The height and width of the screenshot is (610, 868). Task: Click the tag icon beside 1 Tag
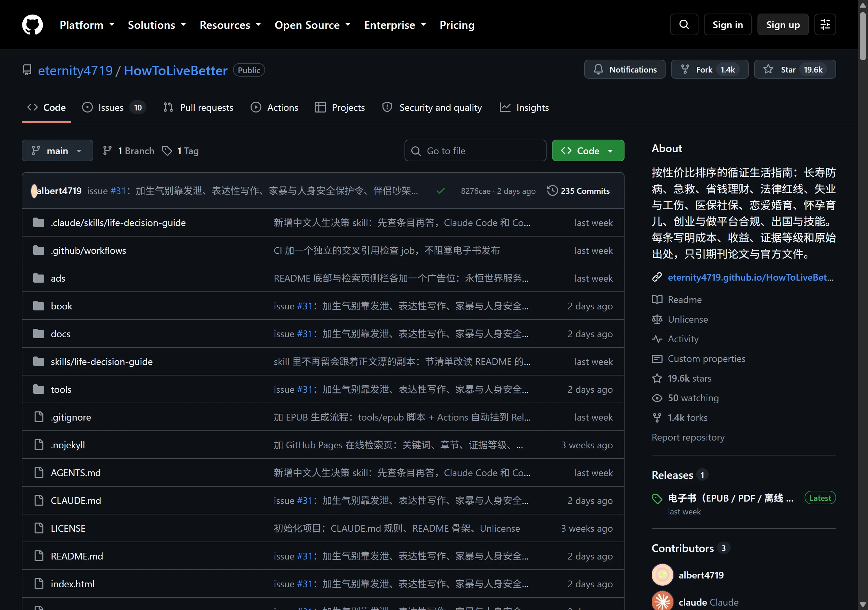pyautogui.click(x=167, y=151)
